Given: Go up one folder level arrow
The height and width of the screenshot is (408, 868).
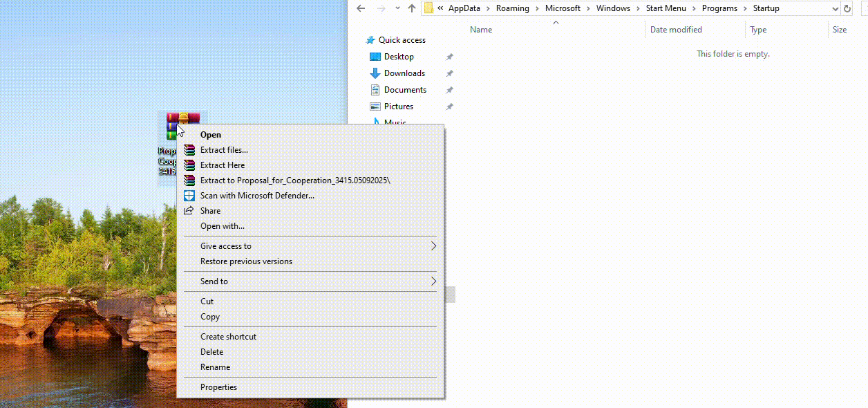Looking at the screenshot, I should (412, 8).
